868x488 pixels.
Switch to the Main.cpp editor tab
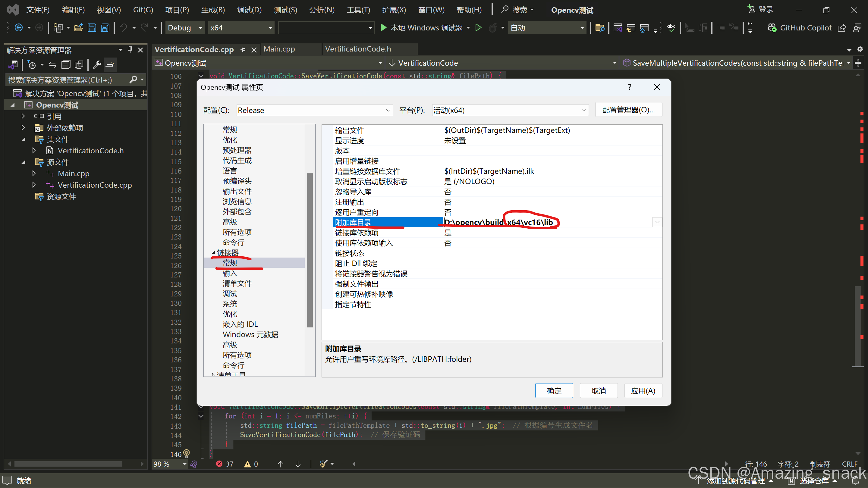tap(279, 49)
